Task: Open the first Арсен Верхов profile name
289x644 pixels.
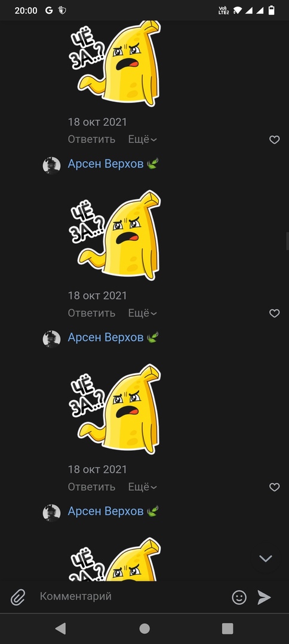Action: pyautogui.click(x=106, y=164)
